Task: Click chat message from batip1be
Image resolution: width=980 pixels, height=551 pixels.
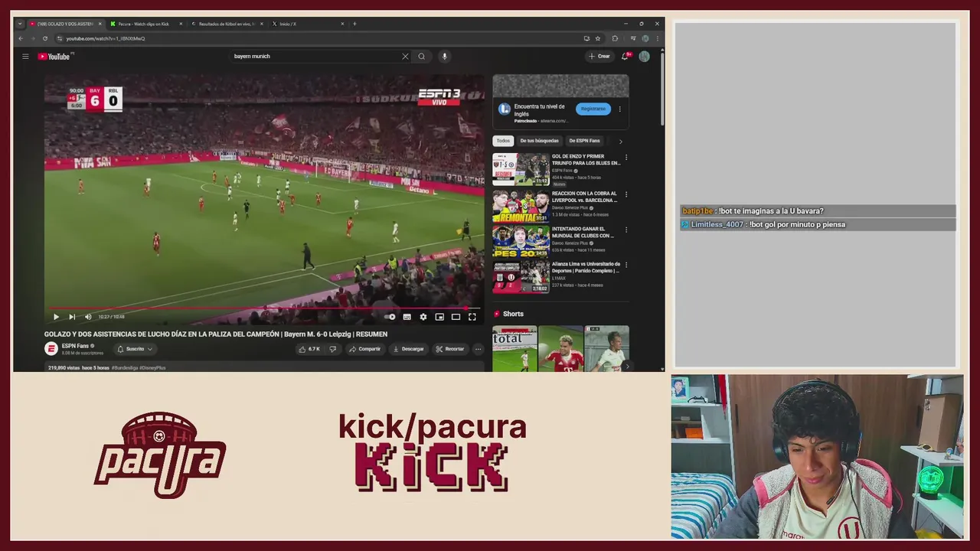Action: click(x=816, y=211)
